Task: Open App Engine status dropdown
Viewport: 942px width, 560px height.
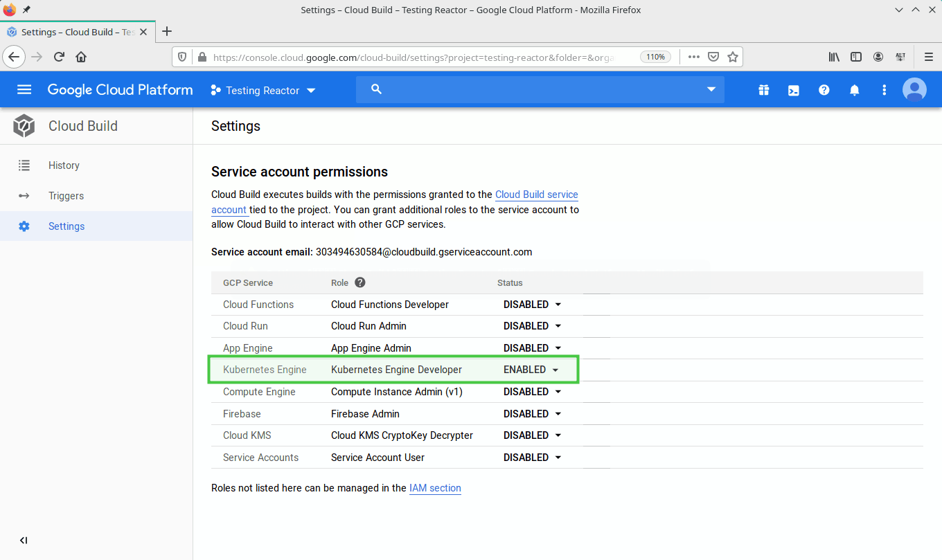Action: (x=532, y=348)
